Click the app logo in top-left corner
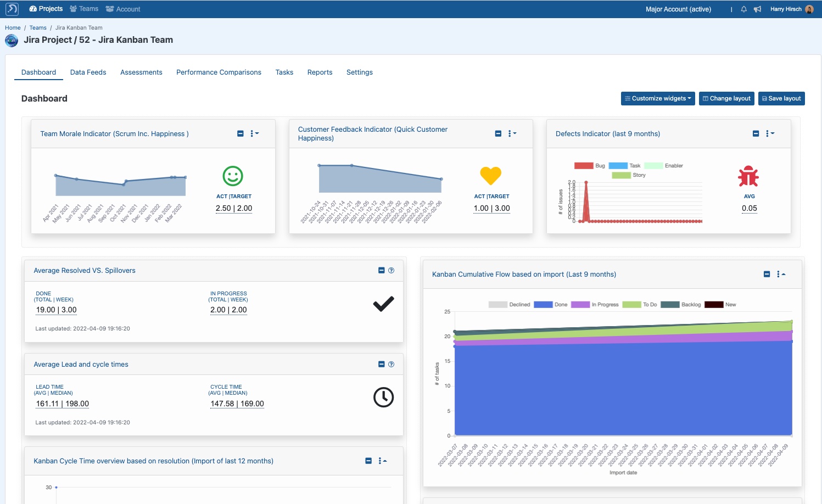The height and width of the screenshot is (504, 822). (x=12, y=9)
